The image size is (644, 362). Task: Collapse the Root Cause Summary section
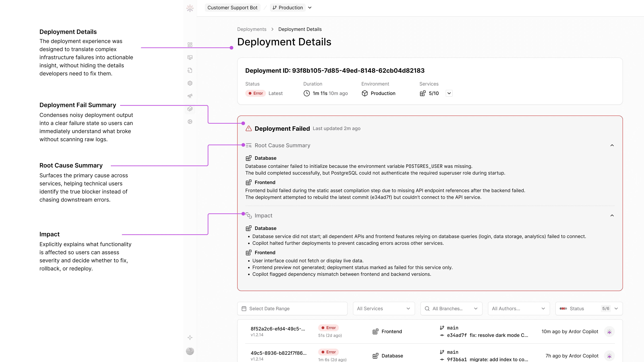[612, 145]
